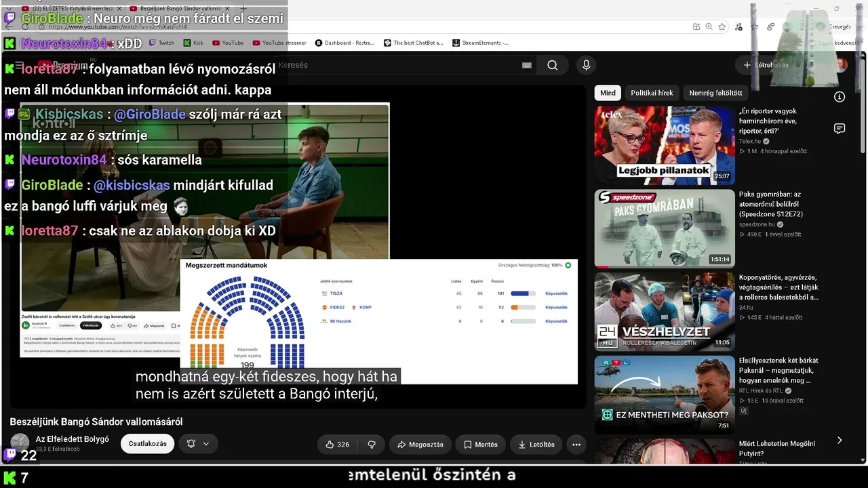Screen dimensions: 868x488
Task: Open Paks gyomrában Speedzone video thumbnail
Action: 665,228
